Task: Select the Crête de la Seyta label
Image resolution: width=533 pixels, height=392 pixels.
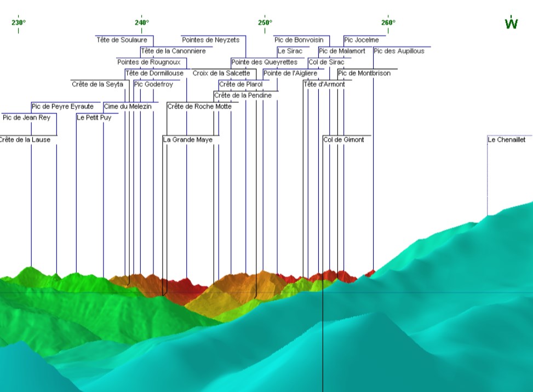Action: [x=98, y=84]
